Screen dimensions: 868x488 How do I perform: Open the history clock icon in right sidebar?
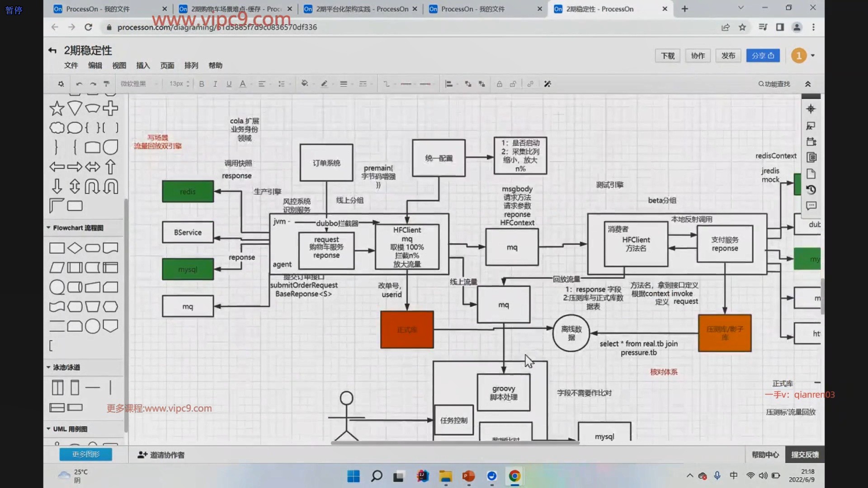pos(811,190)
